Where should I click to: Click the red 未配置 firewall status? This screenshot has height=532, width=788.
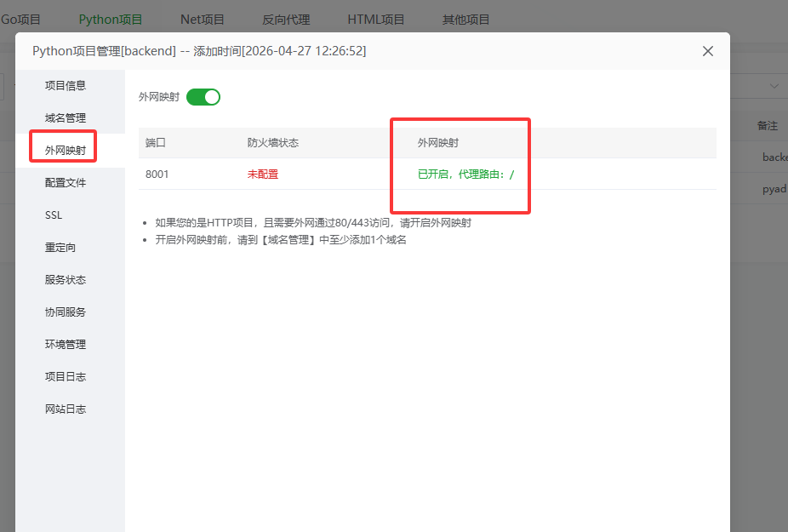263,174
